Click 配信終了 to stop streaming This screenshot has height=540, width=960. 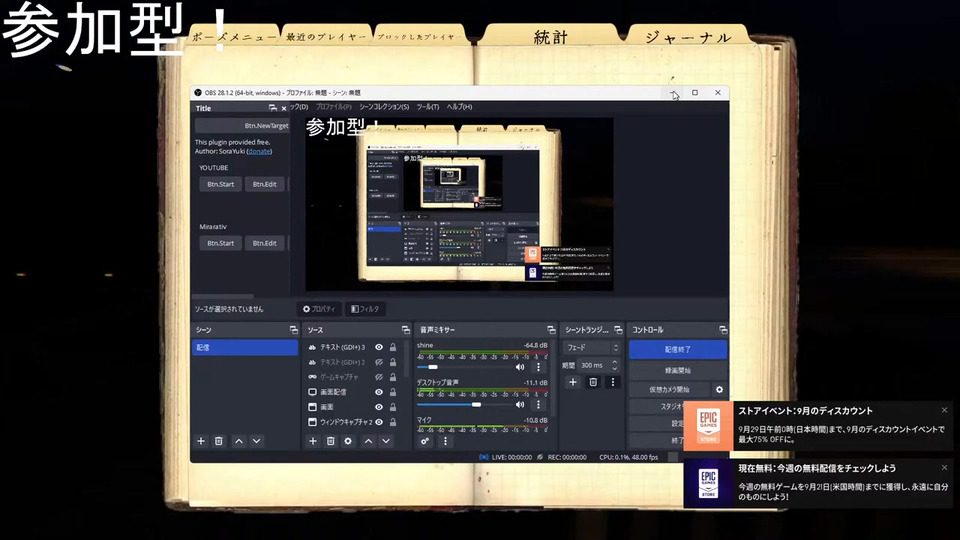678,349
